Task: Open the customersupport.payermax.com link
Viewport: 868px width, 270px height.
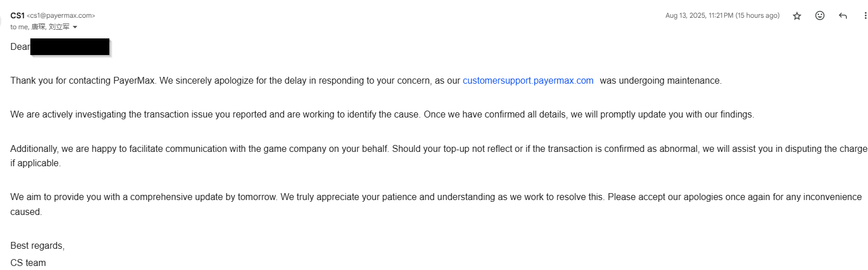Action: click(528, 81)
